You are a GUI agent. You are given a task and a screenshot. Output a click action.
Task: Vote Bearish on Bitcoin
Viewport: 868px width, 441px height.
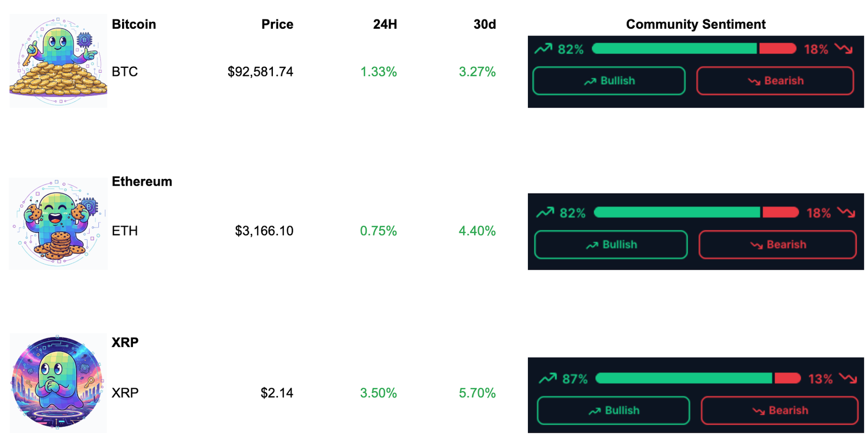point(775,81)
